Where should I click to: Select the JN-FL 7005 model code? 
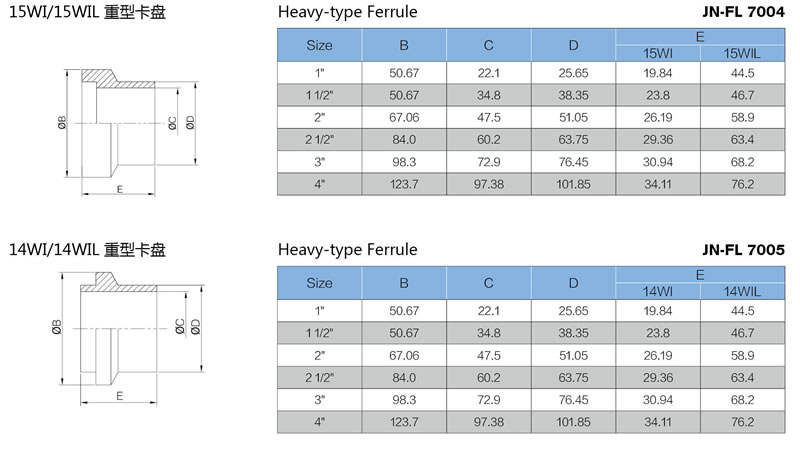(x=743, y=249)
